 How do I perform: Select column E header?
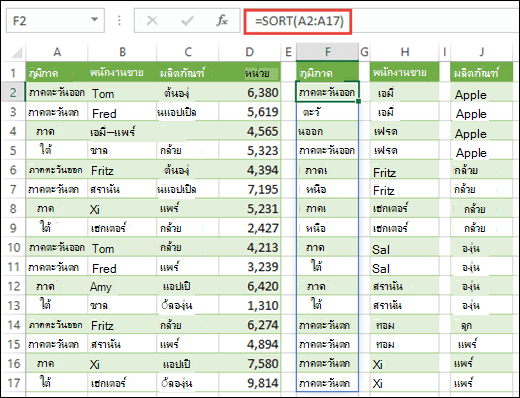tap(288, 52)
